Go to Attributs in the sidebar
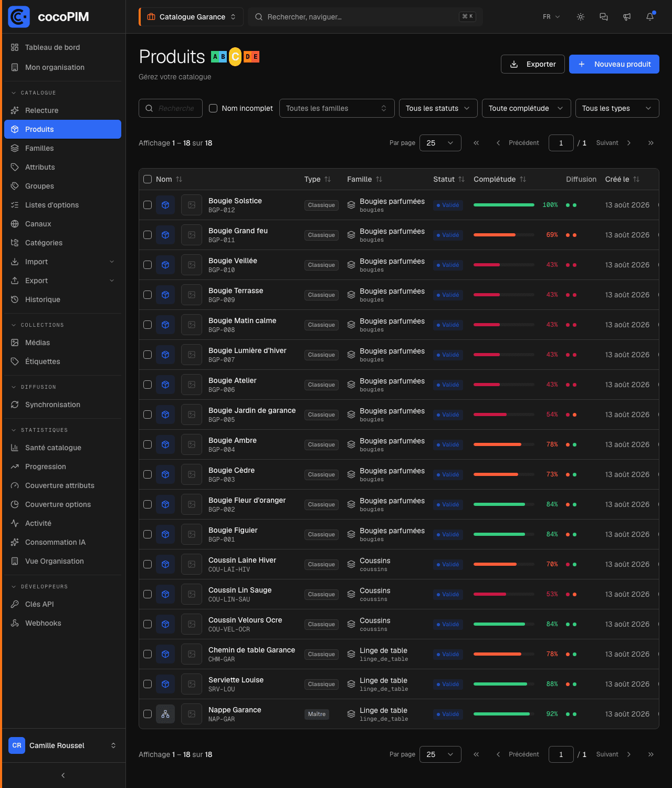This screenshot has width=672, height=788. point(62,167)
